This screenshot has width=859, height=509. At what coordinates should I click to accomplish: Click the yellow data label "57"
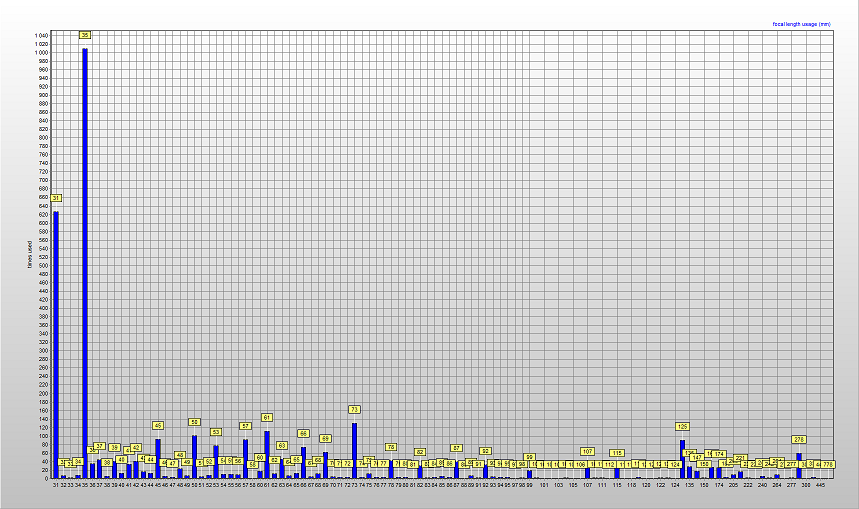click(x=245, y=426)
